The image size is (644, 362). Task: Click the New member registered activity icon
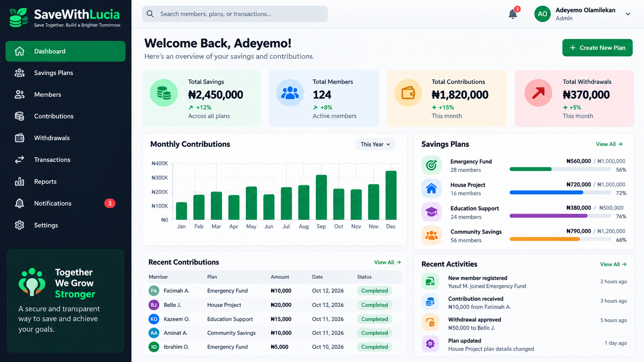(x=430, y=282)
